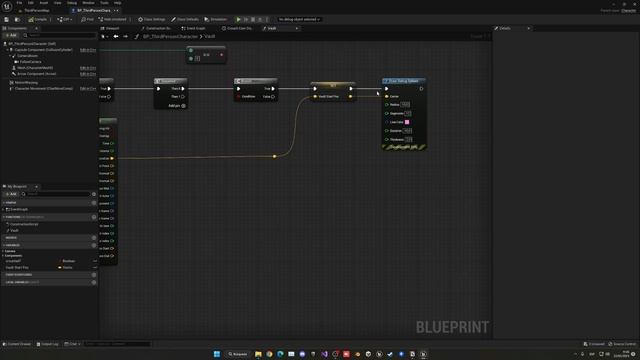Click the Center input pin on Draw Debug Sphere

pos(387,96)
